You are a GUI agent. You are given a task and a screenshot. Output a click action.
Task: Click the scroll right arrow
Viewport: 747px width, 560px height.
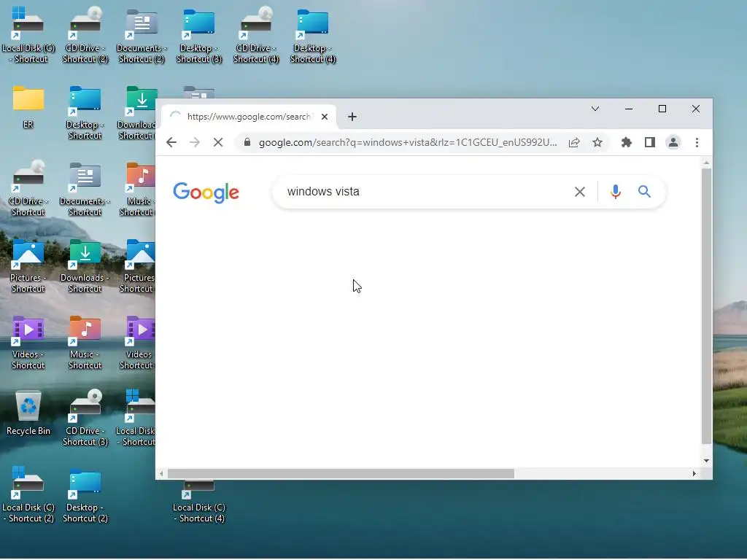point(694,473)
